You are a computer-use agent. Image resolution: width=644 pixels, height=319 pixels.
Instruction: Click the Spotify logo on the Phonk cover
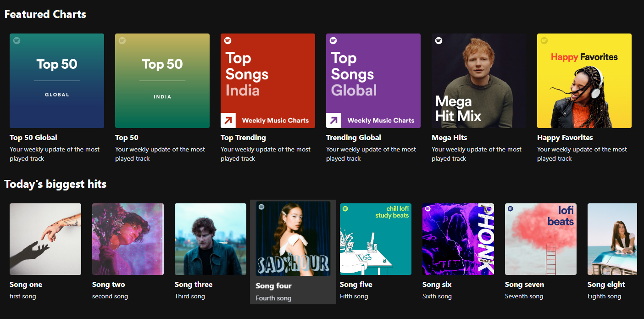(428, 209)
